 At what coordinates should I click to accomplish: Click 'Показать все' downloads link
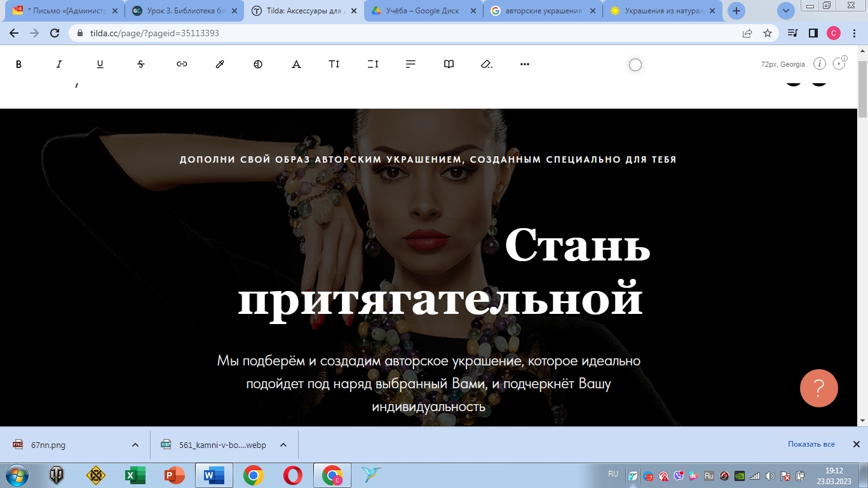pos(811,444)
